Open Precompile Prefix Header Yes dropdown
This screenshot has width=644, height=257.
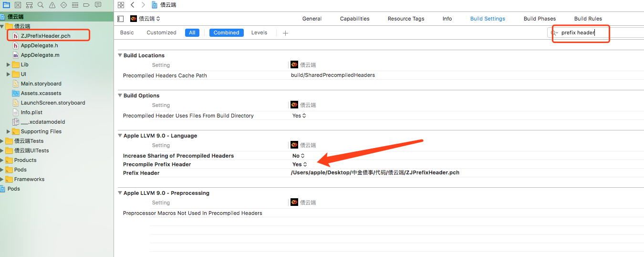(300, 164)
